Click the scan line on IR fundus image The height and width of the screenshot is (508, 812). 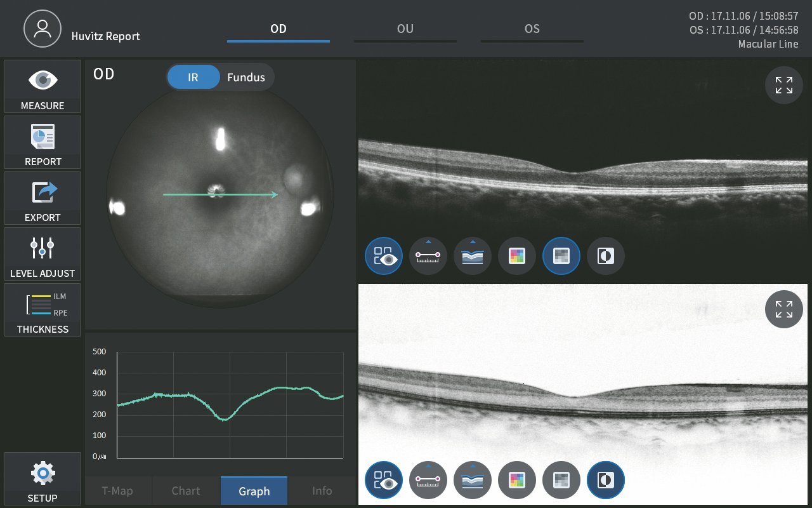(x=190, y=195)
